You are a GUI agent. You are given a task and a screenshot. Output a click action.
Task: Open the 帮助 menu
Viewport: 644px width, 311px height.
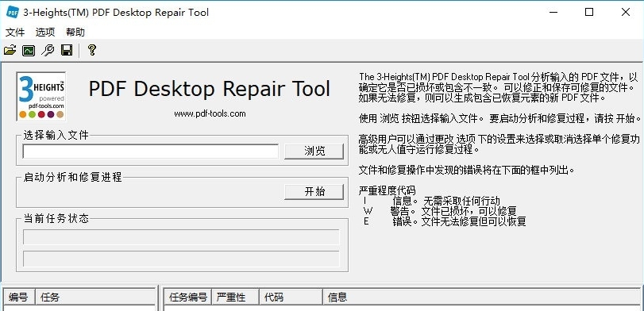pos(75,32)
